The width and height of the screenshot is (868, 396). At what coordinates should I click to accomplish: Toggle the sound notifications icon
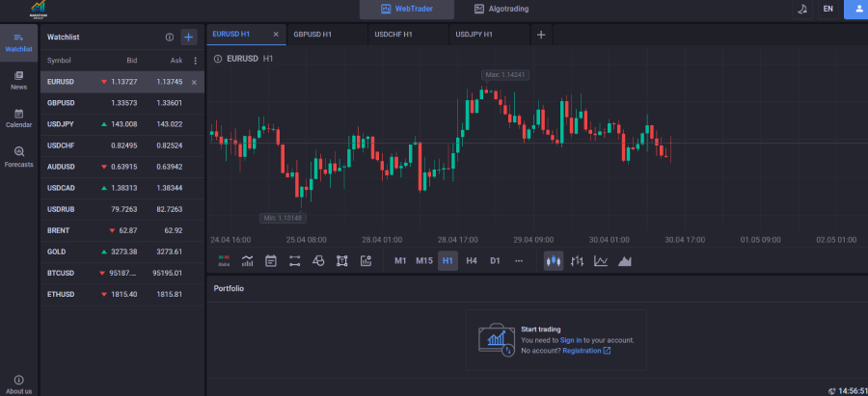(801, 9)
